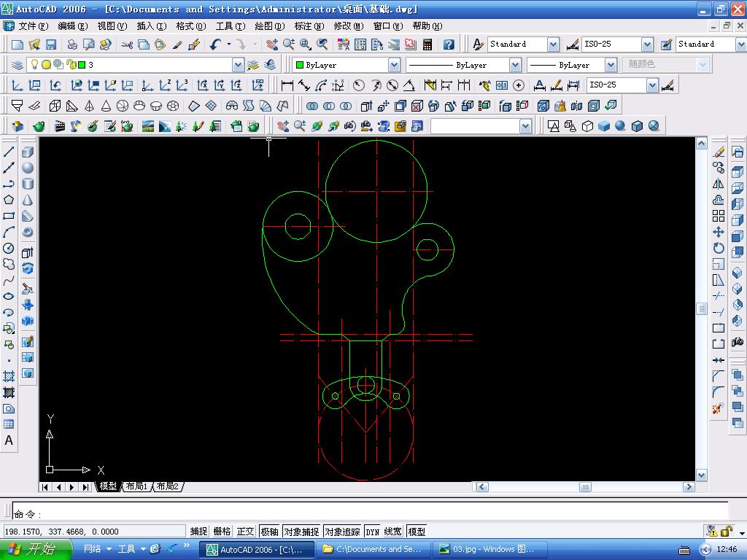Select the Polygon draw tool

(x=9, y=200)
